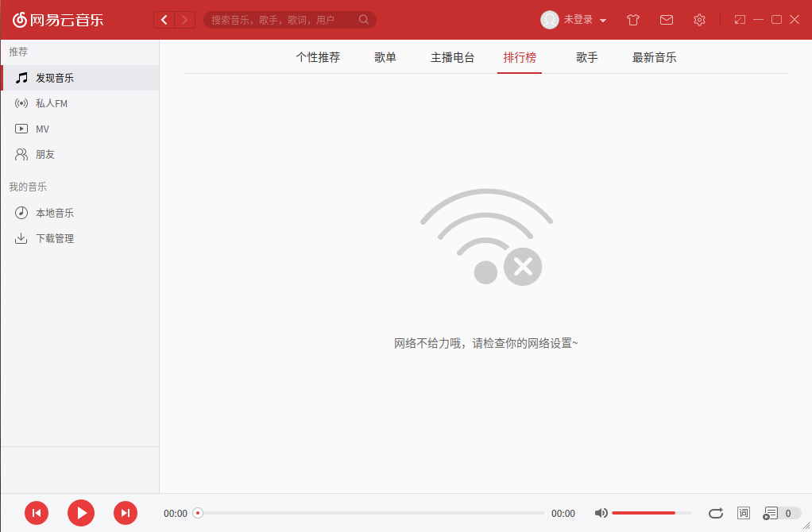Open Private FM from the sidebar
The height and width of the screenshot is (532, 812).
tap(49, 102)
